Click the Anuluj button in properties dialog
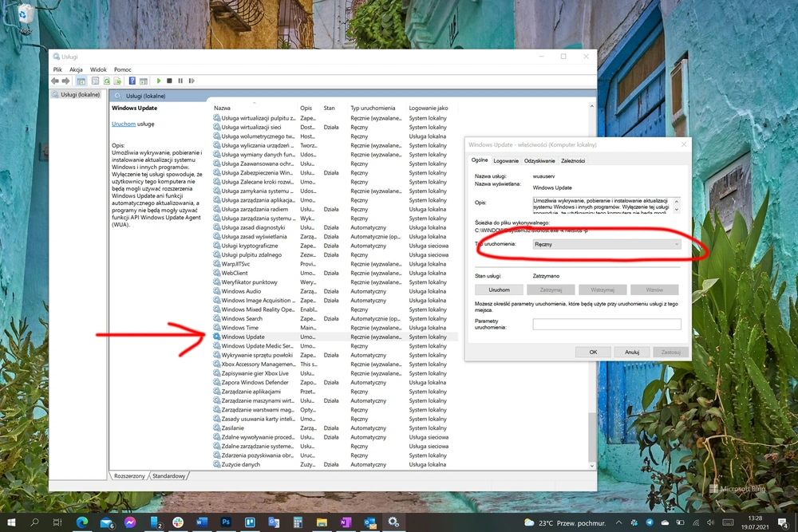This screenshot has width=798, height=532. [x=632, y=352]
